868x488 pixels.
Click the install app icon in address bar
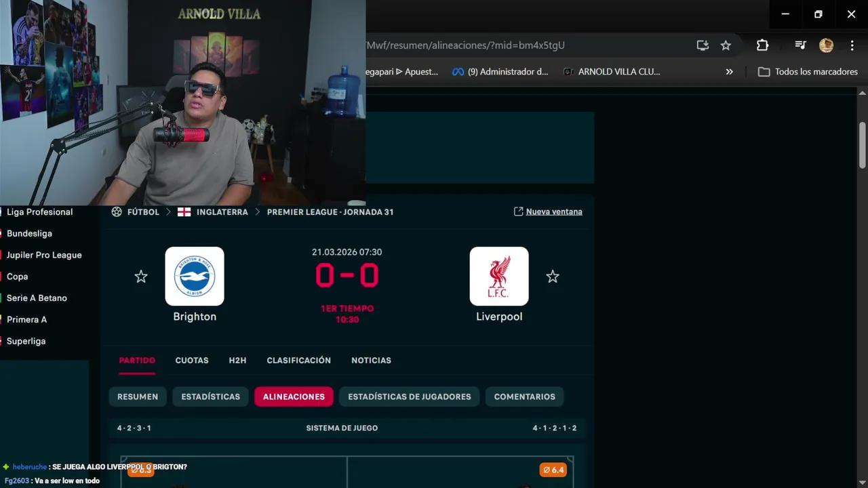click(703, 45)
